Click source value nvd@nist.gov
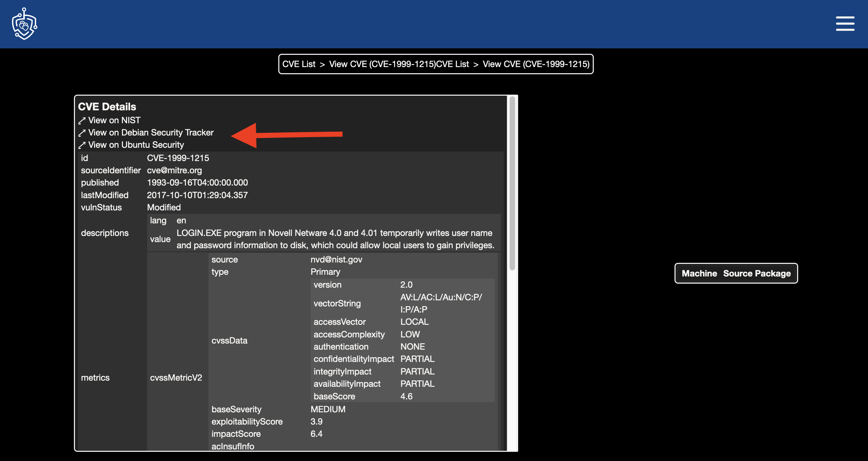The height and width of the screenshot is (461, 868). [336, 259]
